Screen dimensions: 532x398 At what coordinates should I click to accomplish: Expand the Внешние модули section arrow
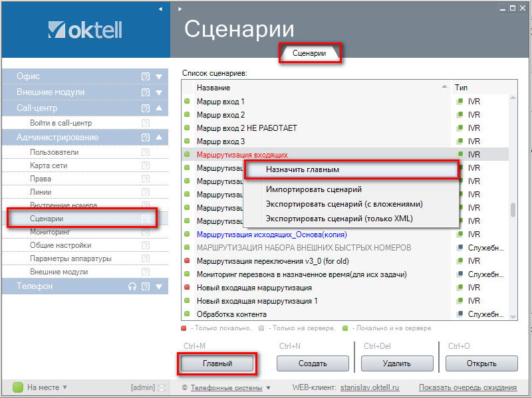[159, 92]
